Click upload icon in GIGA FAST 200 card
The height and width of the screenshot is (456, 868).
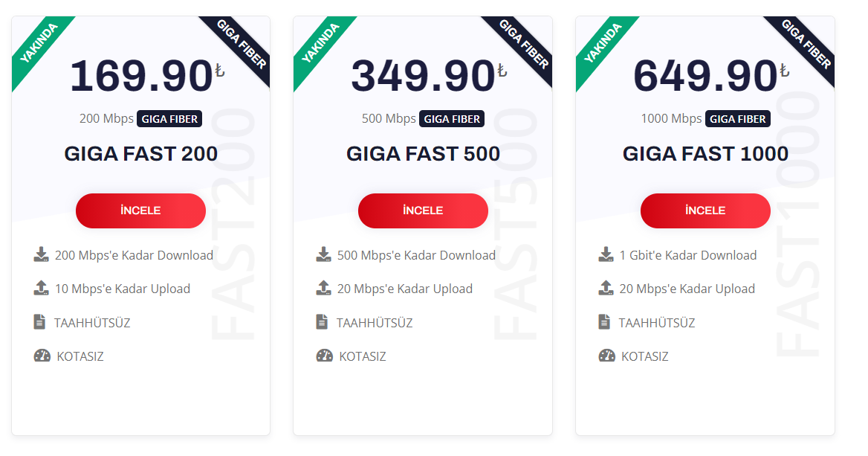pyautogui.click(x=41, y=288)
